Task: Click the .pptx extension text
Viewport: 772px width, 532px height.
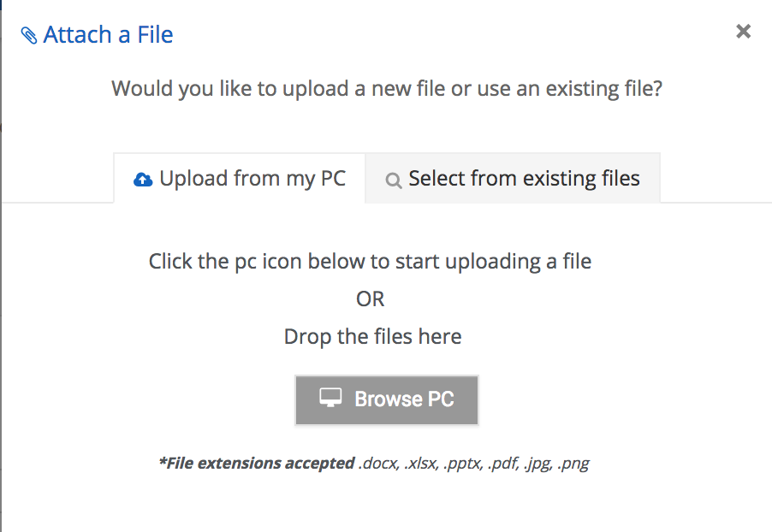Action: coord(462,464)
